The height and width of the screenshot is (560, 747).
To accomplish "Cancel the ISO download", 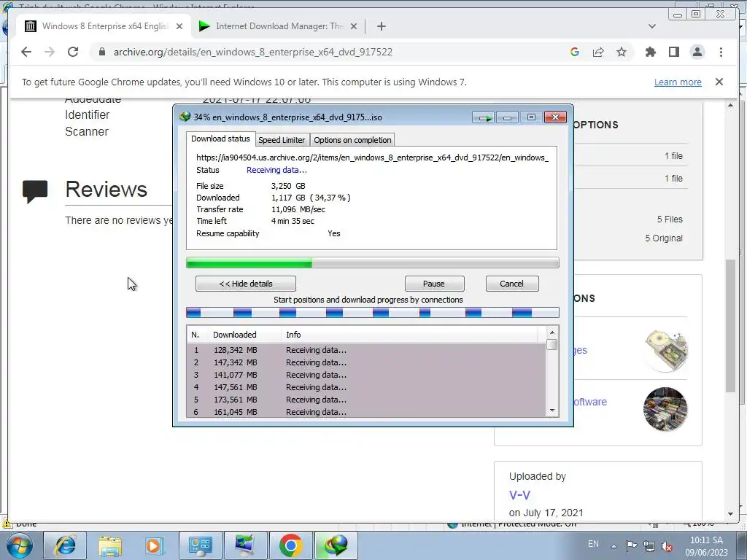I will (x=511, y=284).
